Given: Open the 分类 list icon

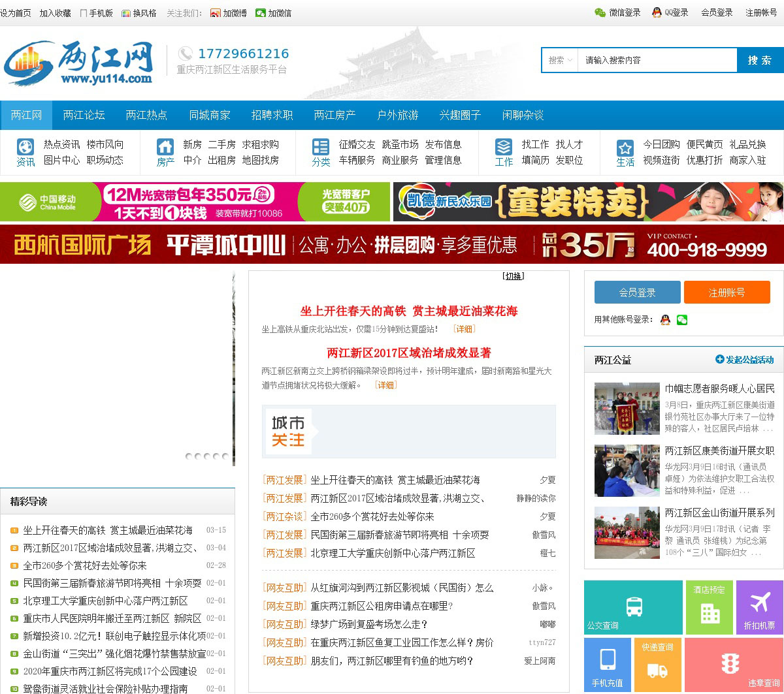Looking at the screenshot, I should tap(321, 146).
